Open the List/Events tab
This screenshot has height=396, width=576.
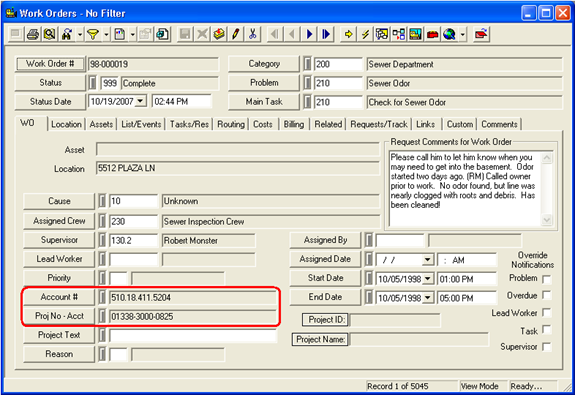pyautogui.click(x=141, y=125)
